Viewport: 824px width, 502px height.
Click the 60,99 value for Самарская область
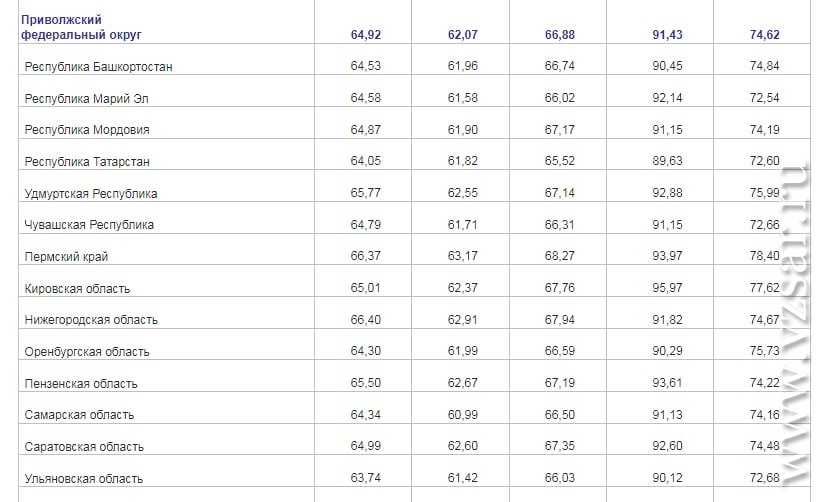pyautogui.click(x=463, y=415)
